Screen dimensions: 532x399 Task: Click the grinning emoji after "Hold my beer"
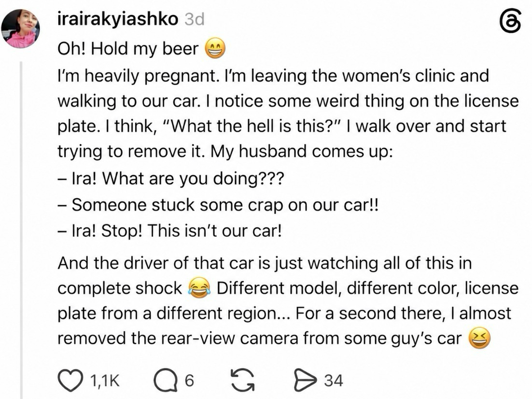point(215,48)
